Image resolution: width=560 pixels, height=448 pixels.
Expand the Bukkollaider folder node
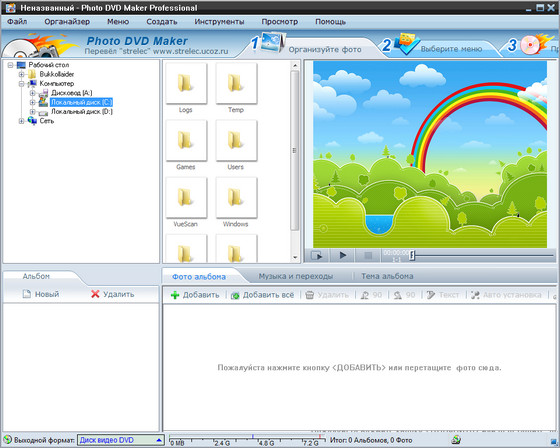click(21, 74)
